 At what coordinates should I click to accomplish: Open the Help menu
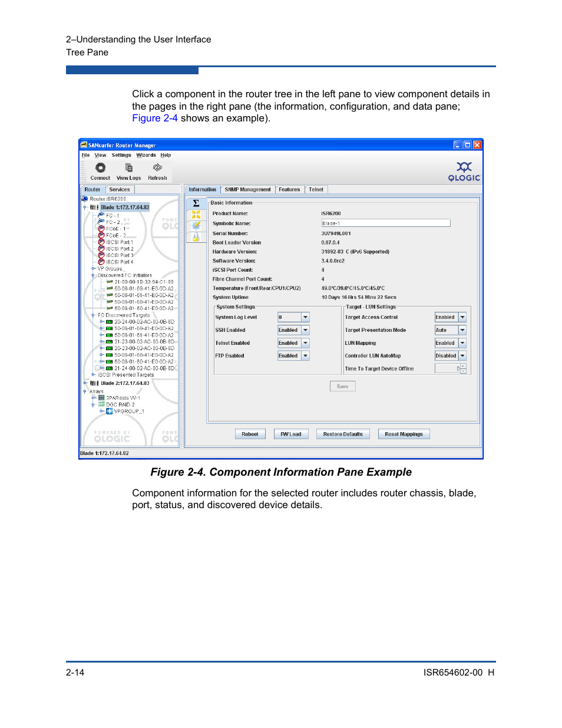(x=166, y=156)
